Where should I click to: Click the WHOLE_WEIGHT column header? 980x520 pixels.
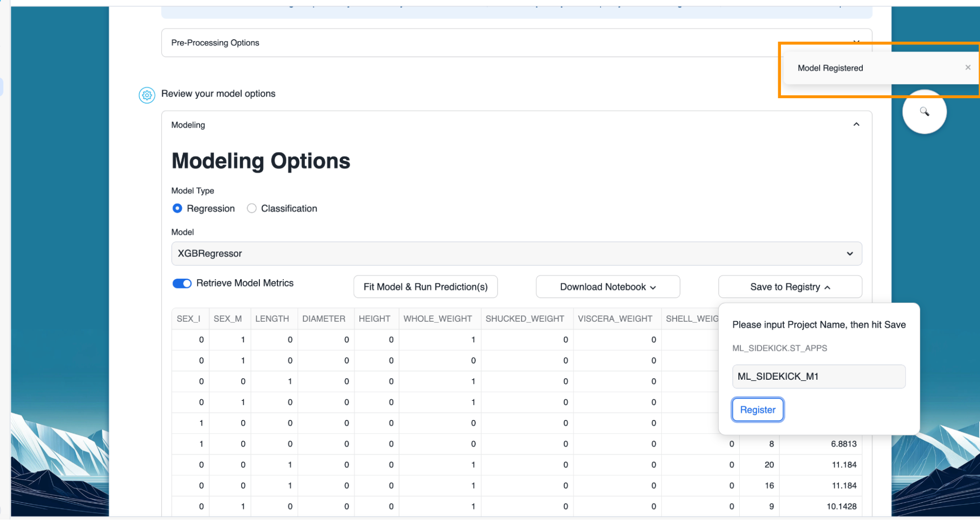pos(437,319)
